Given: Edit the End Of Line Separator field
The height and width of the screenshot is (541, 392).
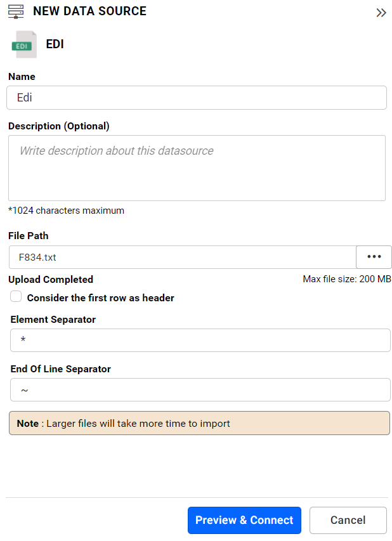Looking at the screenshot, I should (200, 389).
